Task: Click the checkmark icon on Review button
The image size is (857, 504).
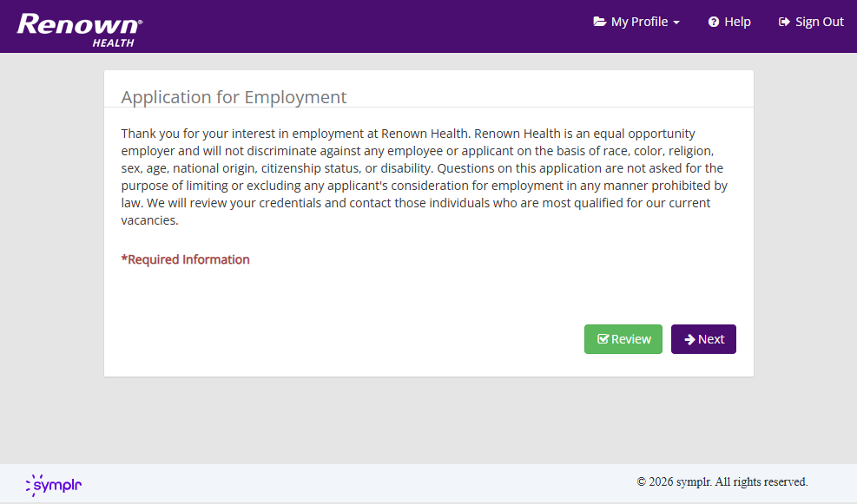Action: [x=603, y=339]
